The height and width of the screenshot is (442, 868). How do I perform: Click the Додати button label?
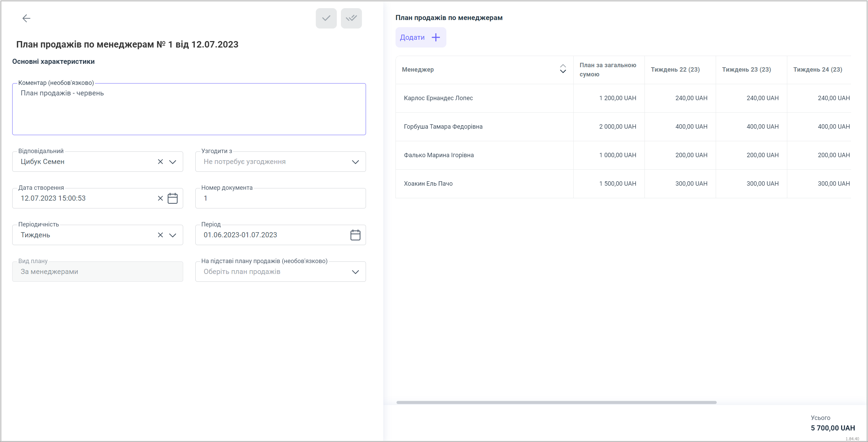tap(412, 37)
